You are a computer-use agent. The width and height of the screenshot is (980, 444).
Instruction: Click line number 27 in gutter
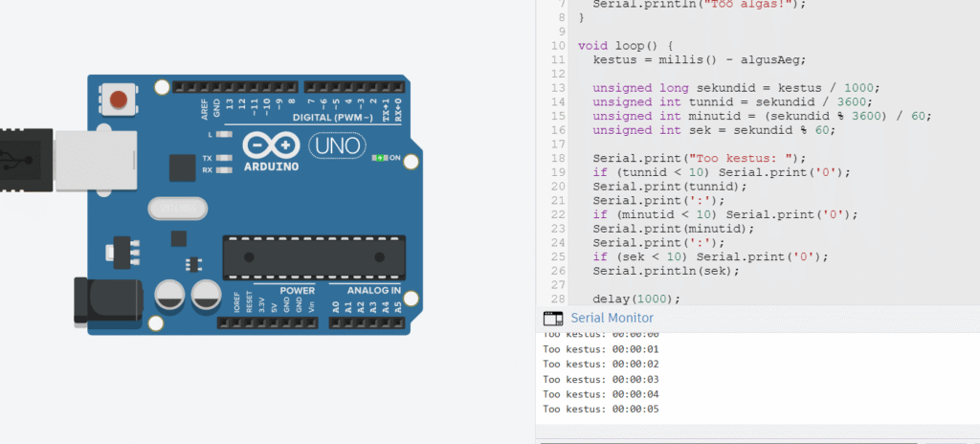click(x=558, y=285)
